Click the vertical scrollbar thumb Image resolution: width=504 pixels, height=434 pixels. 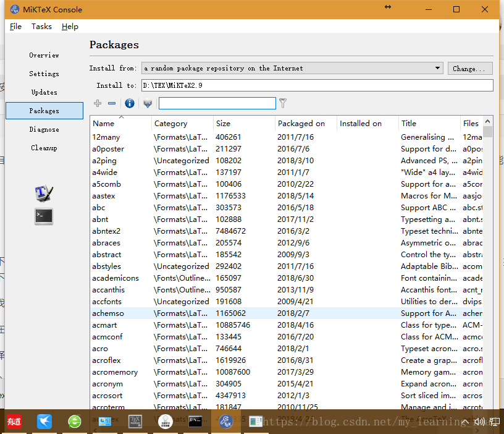click(487, 132)
